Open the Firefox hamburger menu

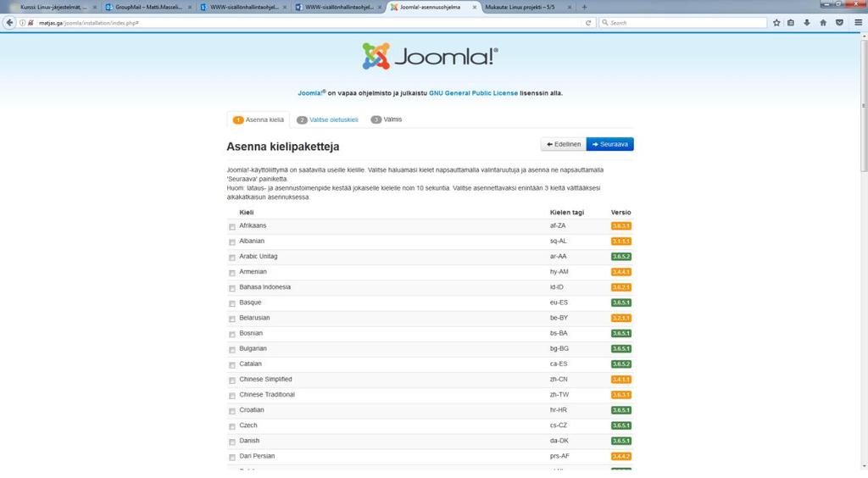(858, 23)
